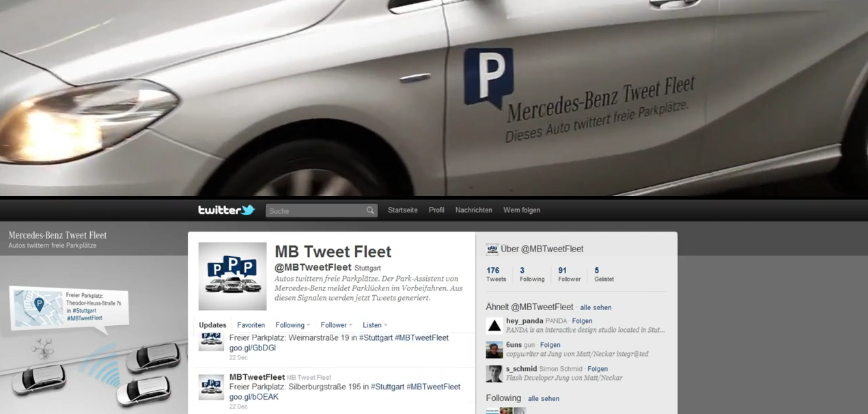Open the MB Tweet Fleet profile picture

pos(232,276)
